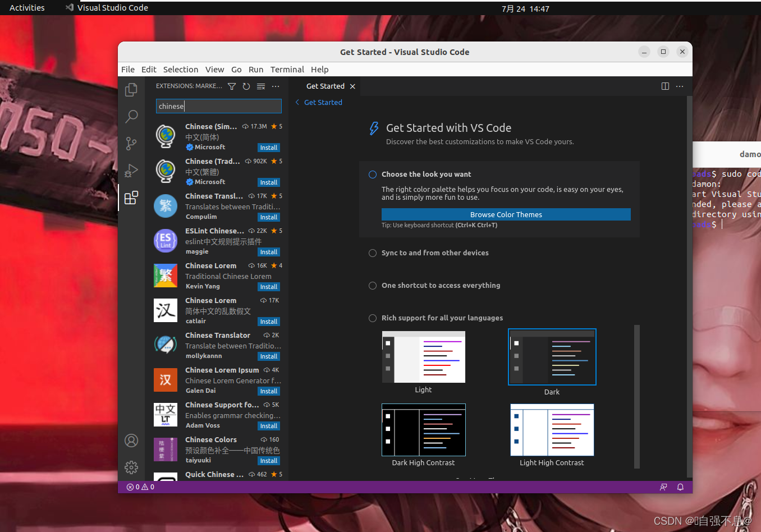This screenshot has height=532, width=761.
Task: Click the extensions search field containing 'chinese'
Action: [x=219, y=106]
